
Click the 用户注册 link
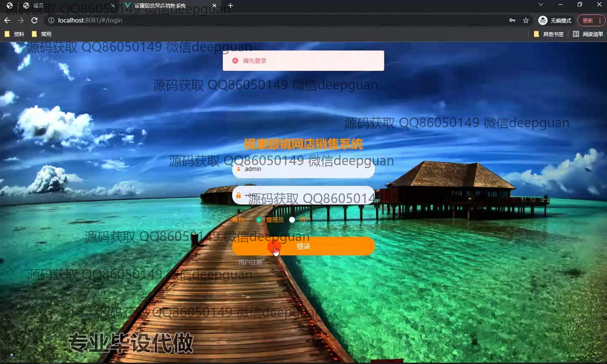tap(250, 262)
